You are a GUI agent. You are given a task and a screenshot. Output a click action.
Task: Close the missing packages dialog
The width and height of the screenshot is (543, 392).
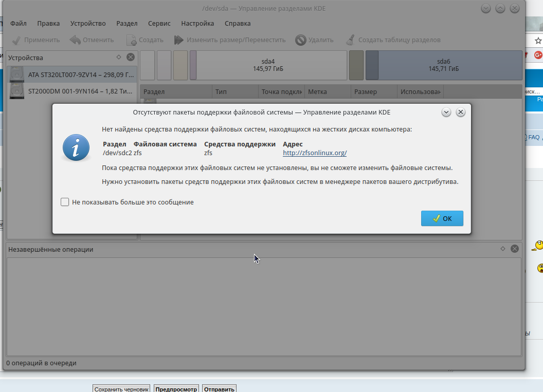tap(461, 112)
